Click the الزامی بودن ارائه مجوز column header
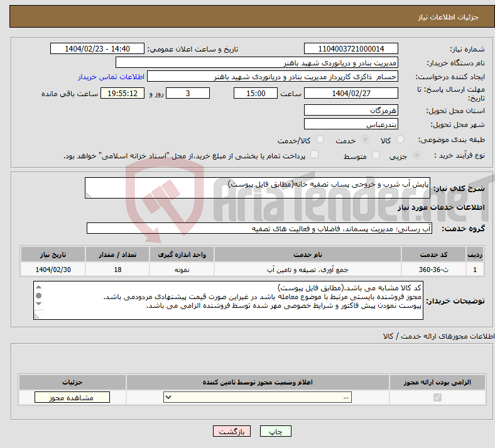495x448 pixels. [437, 382]
